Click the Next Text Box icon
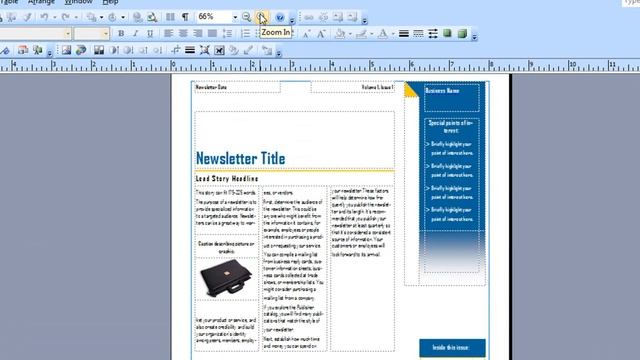Screen dimensions: 640x360 pyautogui.click(x=352, y=17)
